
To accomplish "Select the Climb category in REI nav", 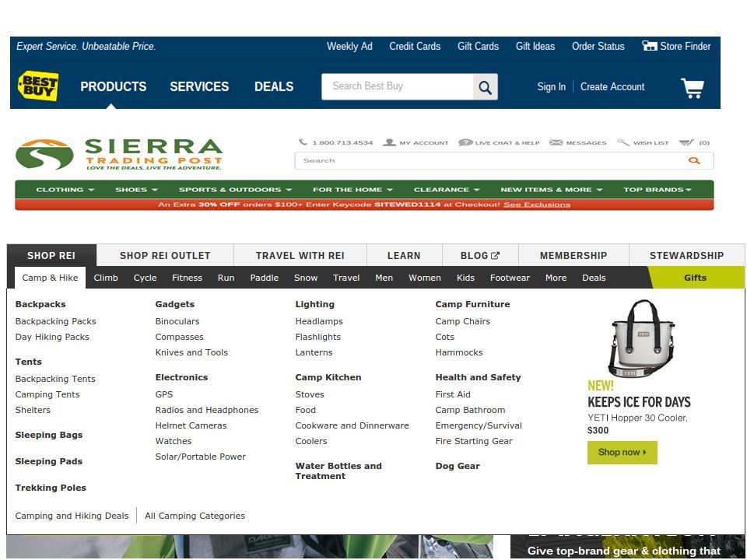I will click(106, 278).
